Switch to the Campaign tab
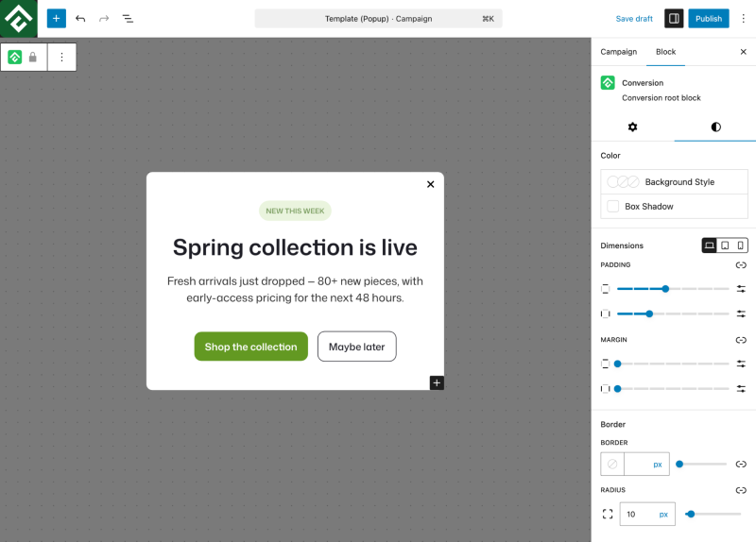756x542 pixels. point(619,52)
